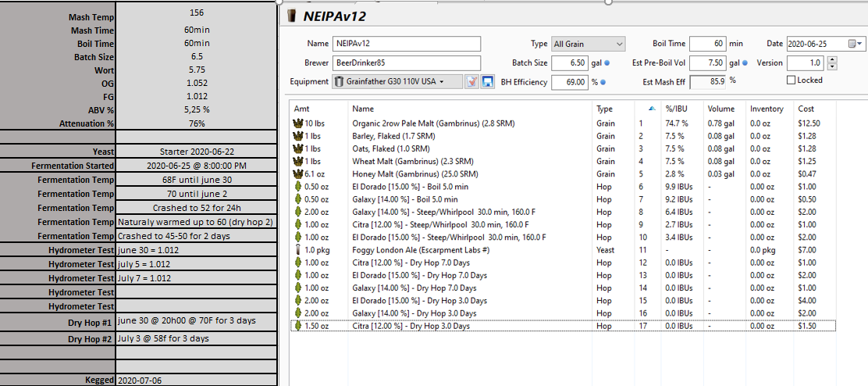The image size is (868, 386).
Task: Click the grain icon for Organic 2row Pale Malt
Action: pos(298,123)
